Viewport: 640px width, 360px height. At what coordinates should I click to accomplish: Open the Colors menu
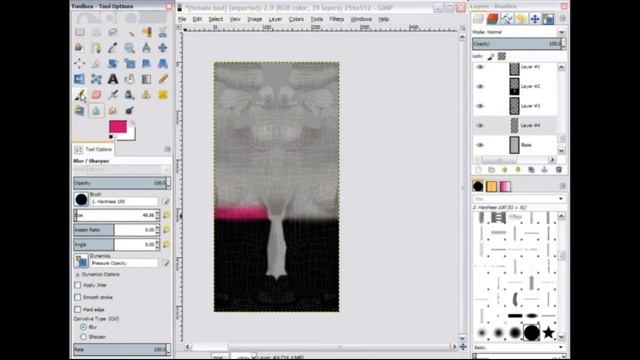click(x=296, y=19)
